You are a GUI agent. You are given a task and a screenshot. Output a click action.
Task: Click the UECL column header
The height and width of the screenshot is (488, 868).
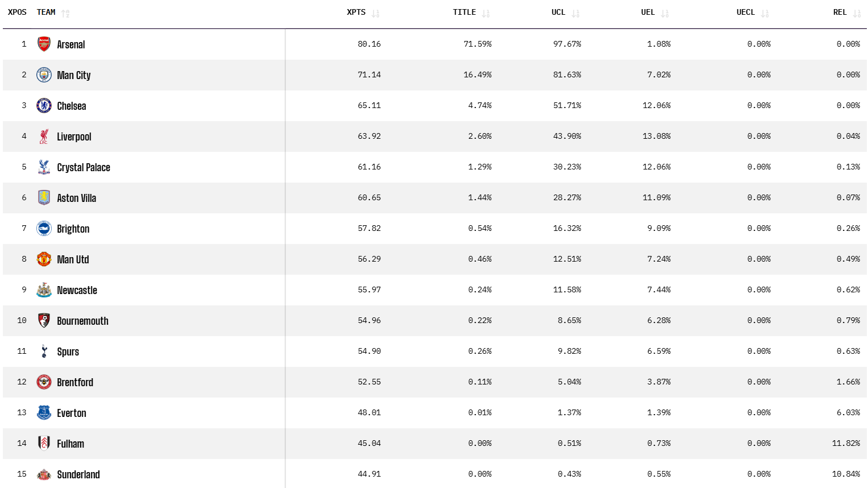pyautogui.click(x=746, y=13)
